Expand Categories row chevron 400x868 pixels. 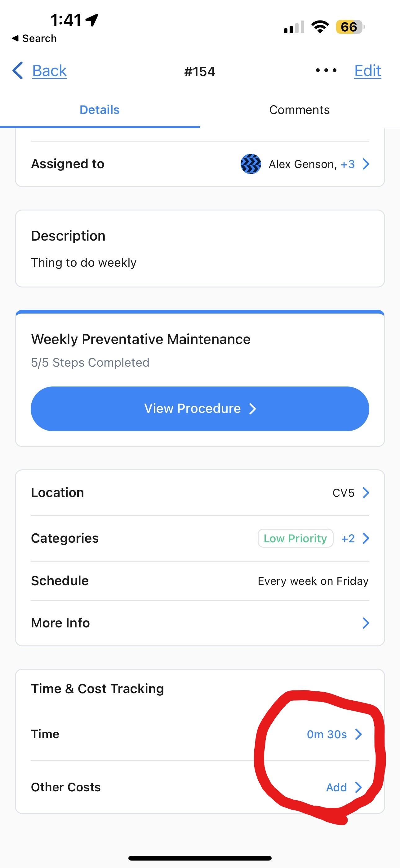coord(366,538)
